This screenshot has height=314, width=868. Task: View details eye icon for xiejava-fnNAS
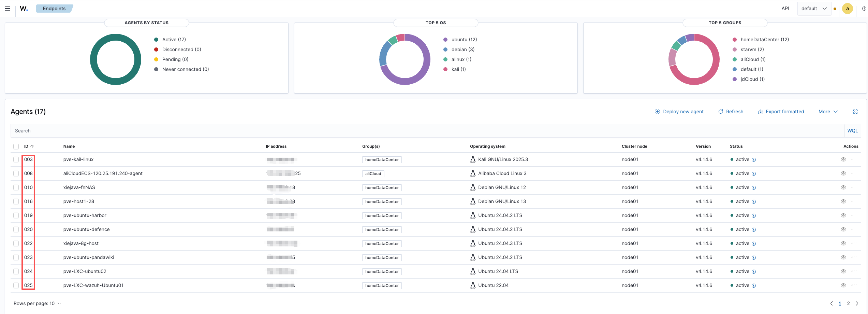click(x=843, y=187)
